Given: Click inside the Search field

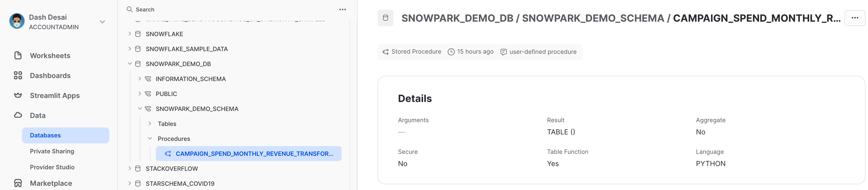Looking at the screenshot, I should coord(169,9).
